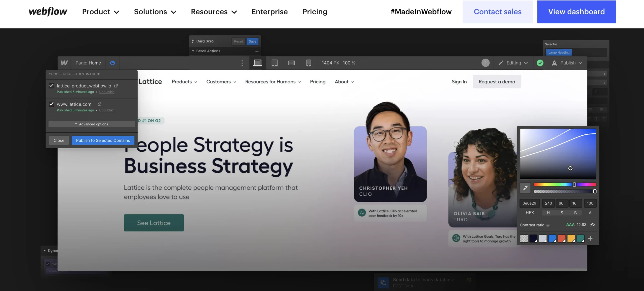This screenshot has width=644, height=291.
Task: Expand Advanced options in publish panel
Action: click(92, 124)
